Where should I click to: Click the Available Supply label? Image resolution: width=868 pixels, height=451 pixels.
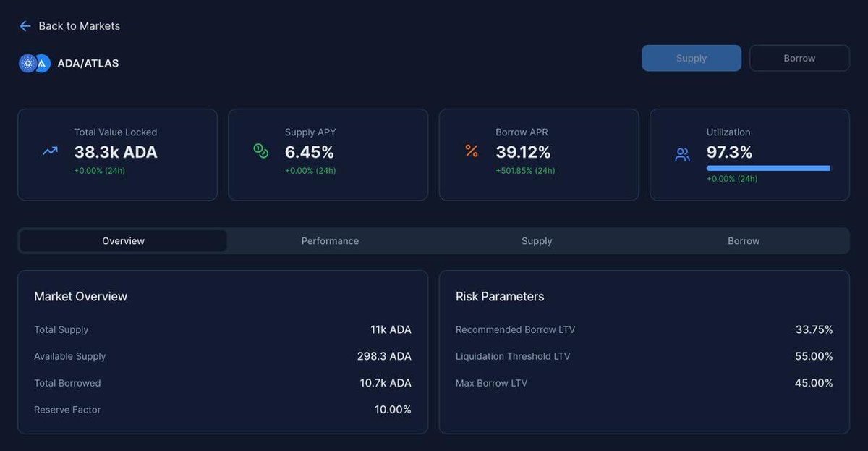pos(70,356)
